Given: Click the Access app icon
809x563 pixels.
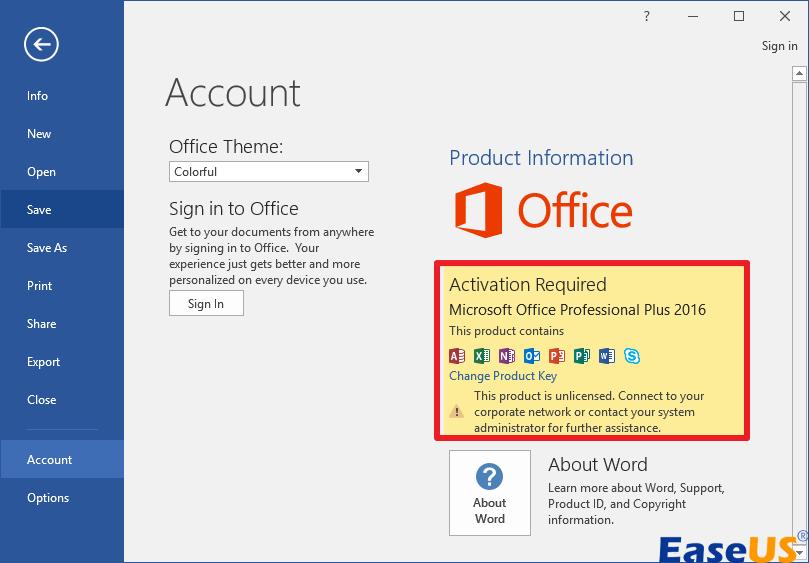Looking at the screenshot, I should point(457,356).
